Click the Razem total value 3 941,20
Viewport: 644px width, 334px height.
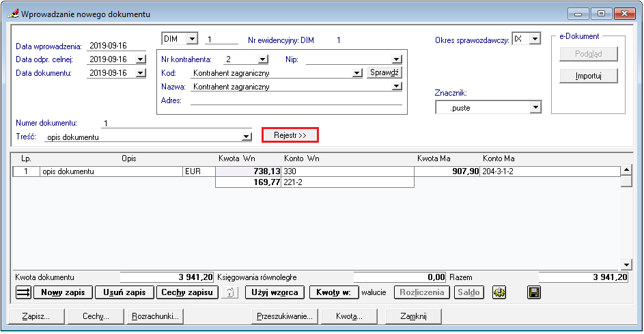[583, 277]
